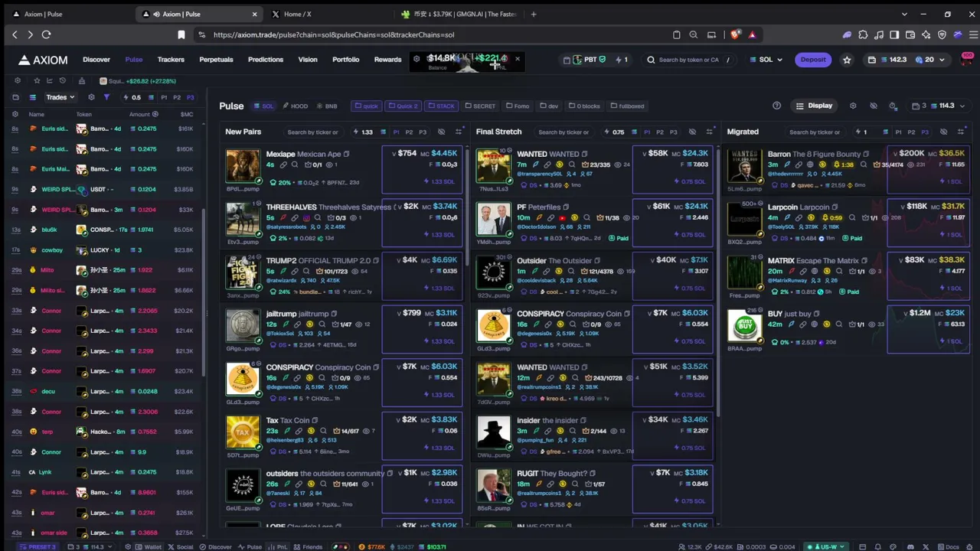Open the 'Fomo' preset folder
Screen dimensions: 980x551
click(x=518, y=106)
